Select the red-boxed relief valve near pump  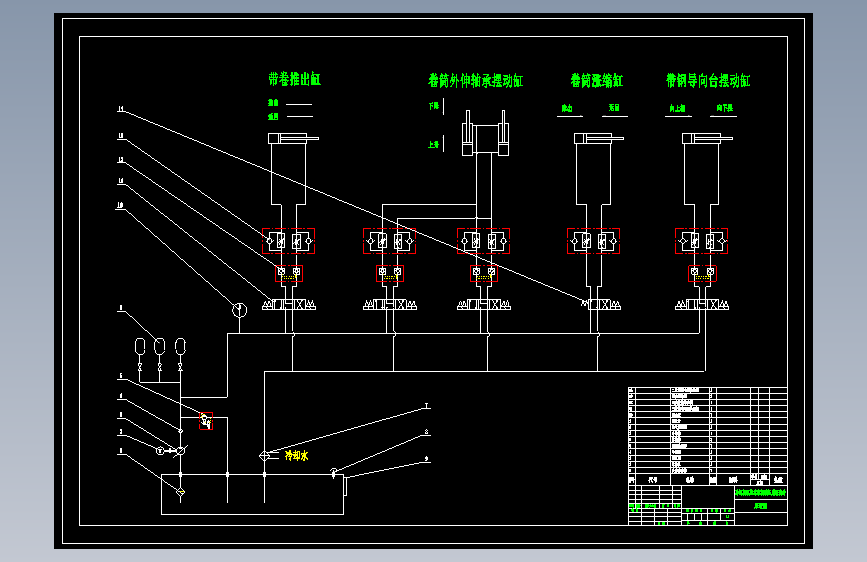[206, 421]
